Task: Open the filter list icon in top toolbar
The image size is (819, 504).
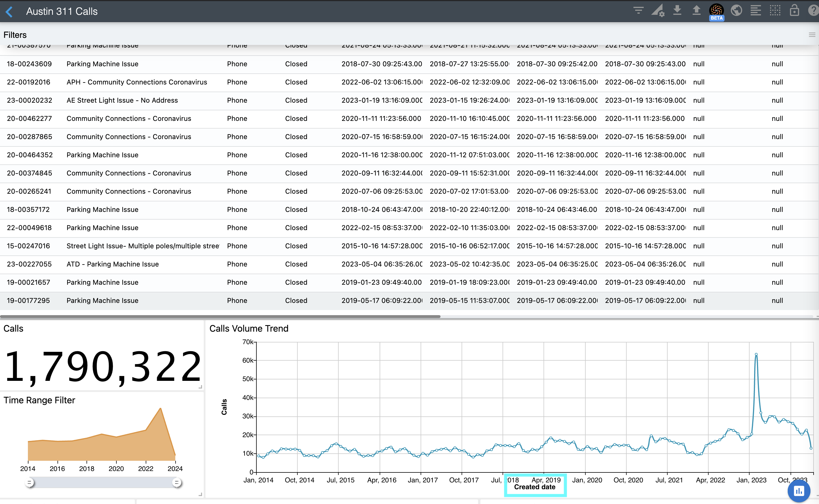Action: pyautogui.click(x=638, y=11)
